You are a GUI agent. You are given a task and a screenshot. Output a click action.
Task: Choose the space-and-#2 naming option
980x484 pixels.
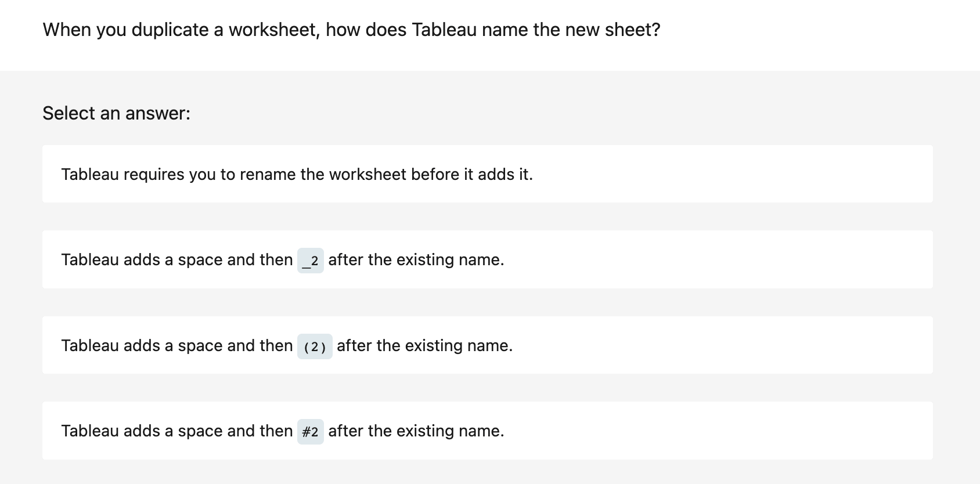coord(416,431)
